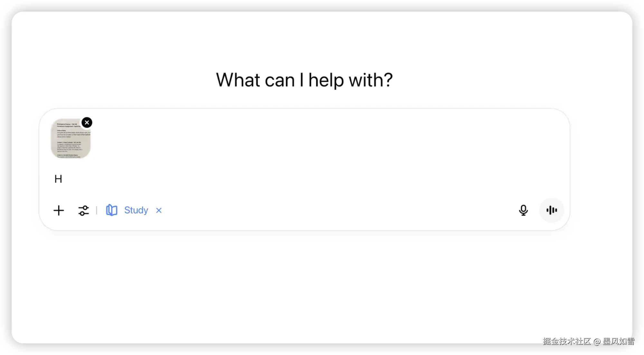Viewport: 644px width, 355px height.
Task: Add photos and files via plus
Action: 59,210
